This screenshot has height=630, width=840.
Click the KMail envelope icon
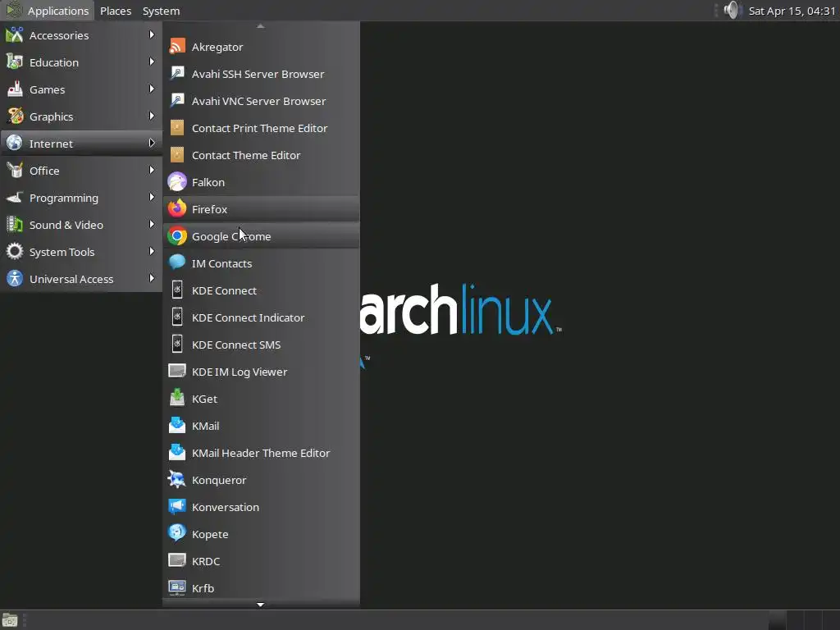click(177, 426)
